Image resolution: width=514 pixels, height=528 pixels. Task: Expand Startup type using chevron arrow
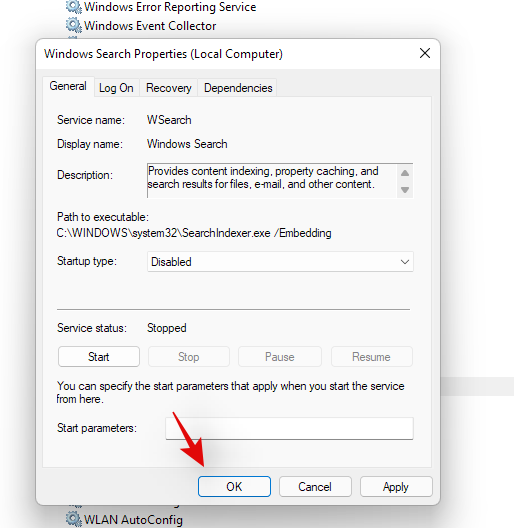pos(405,262)
